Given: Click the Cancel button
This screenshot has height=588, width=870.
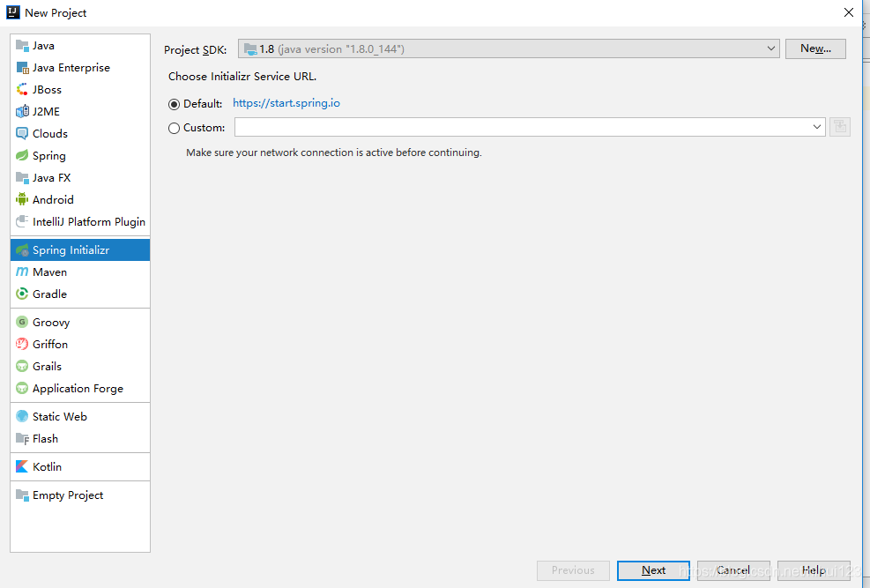Looking at the screenshot, I should 733,570.
